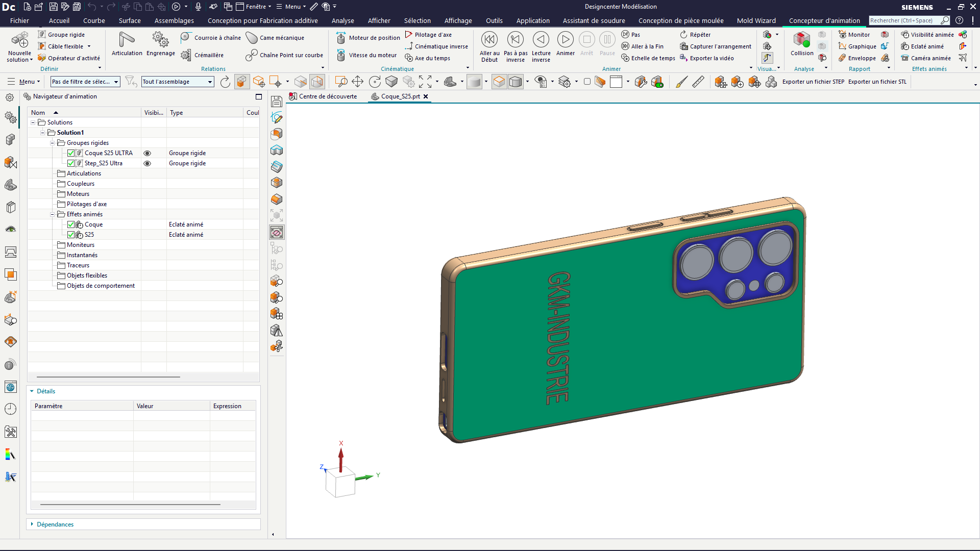Open the Caméra animée tool
This screenshot has width=980, height=551.
[926, 58]
